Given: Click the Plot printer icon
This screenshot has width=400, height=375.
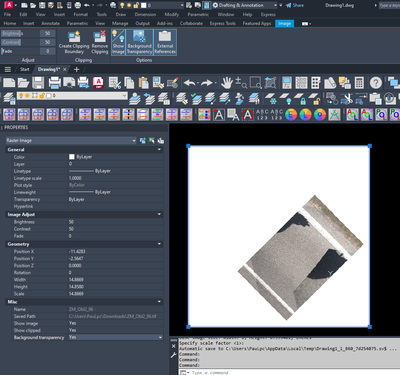Looking at the screenshot, I should pos(55,83).
